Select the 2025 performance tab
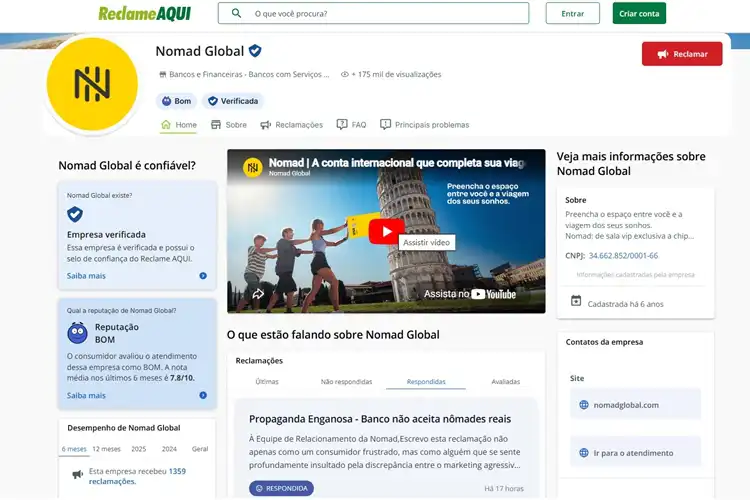The image size is (750, 500). 139,449
